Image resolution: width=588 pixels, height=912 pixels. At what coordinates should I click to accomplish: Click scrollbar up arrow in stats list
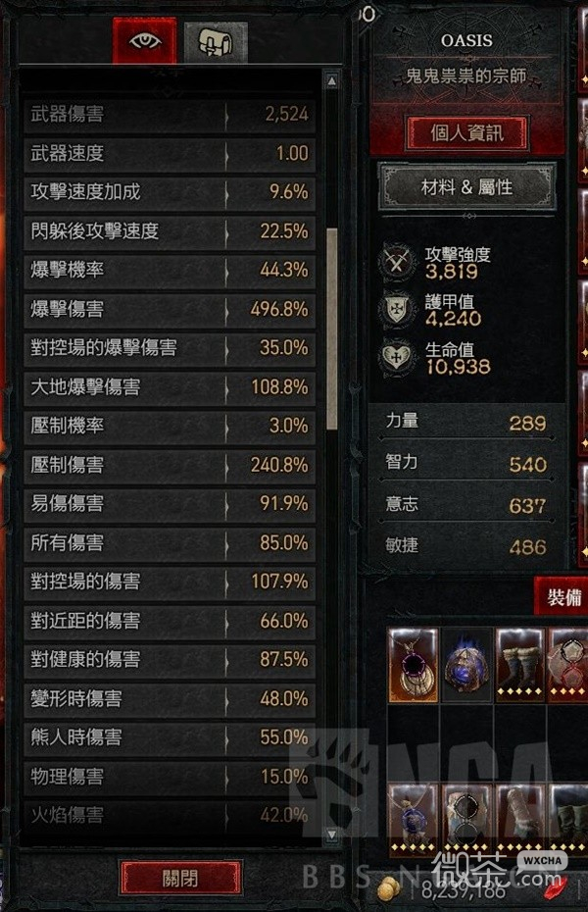click(x=332, y=80)
